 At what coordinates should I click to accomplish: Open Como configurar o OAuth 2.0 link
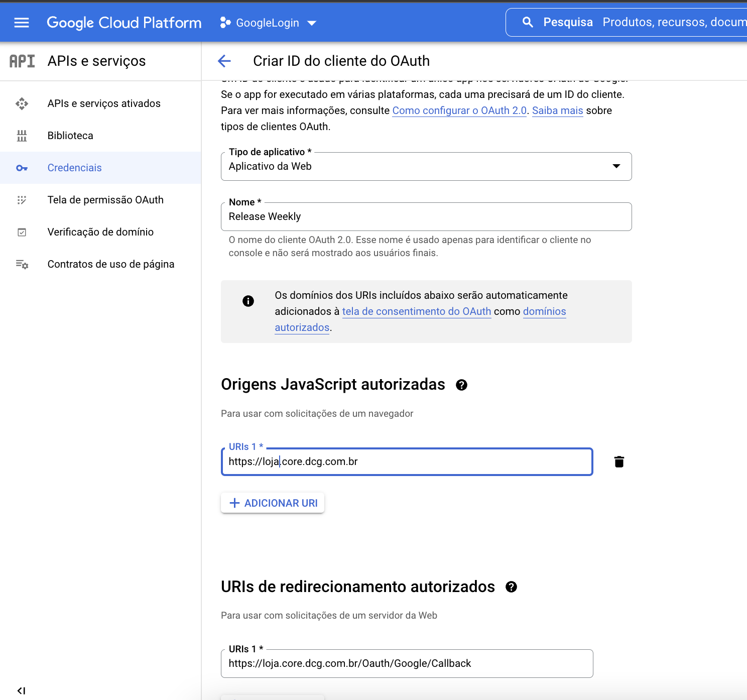click(x=459, y=110)
